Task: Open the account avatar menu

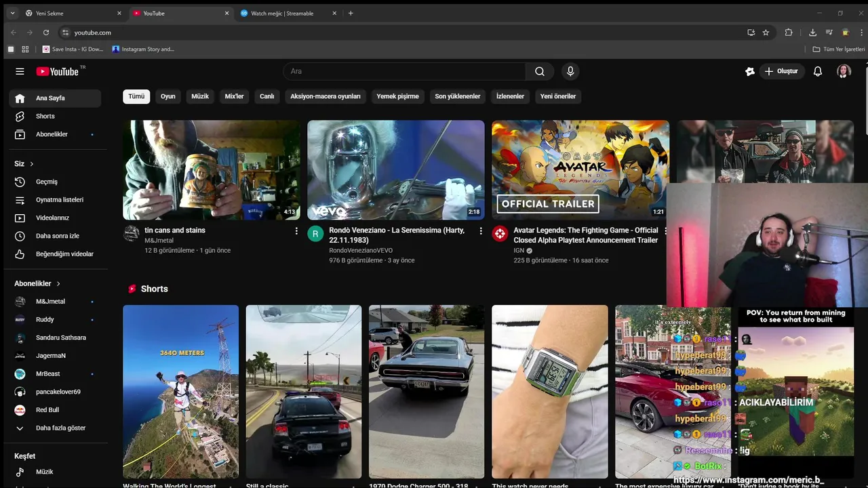Action: (x=844, y=71)
